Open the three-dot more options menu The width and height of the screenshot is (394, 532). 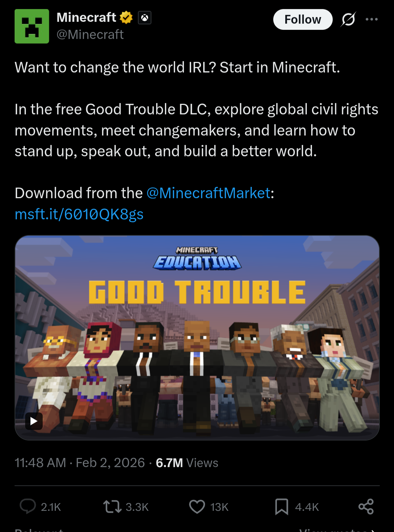(371, 19)
